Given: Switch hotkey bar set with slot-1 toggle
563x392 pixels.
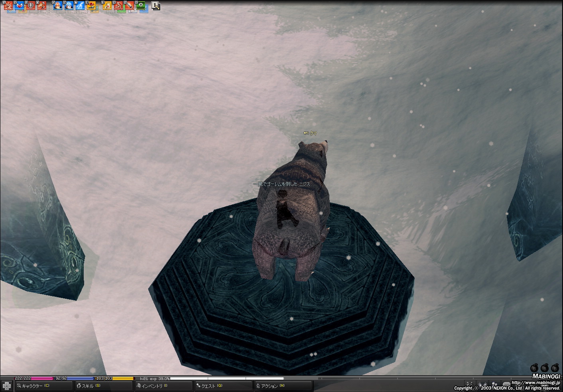Looking at the screenshot, I should pos(156,6).
